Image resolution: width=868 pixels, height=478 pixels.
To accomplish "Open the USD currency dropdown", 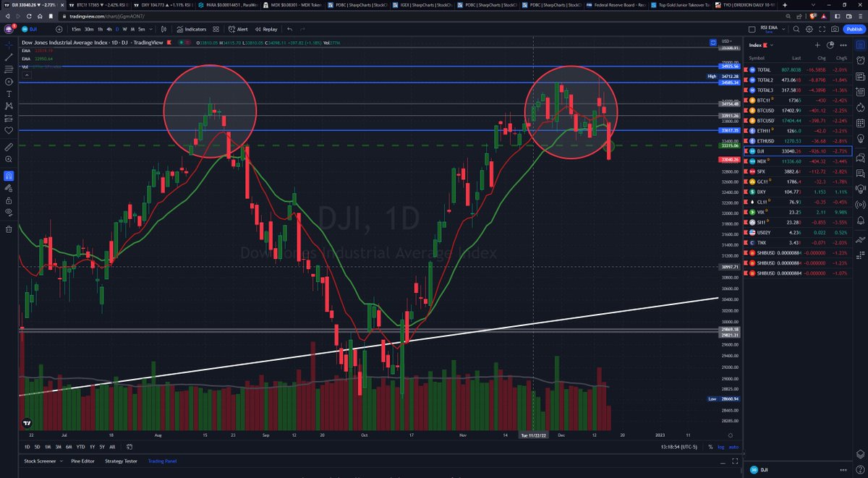I will (x=727, y=41).
